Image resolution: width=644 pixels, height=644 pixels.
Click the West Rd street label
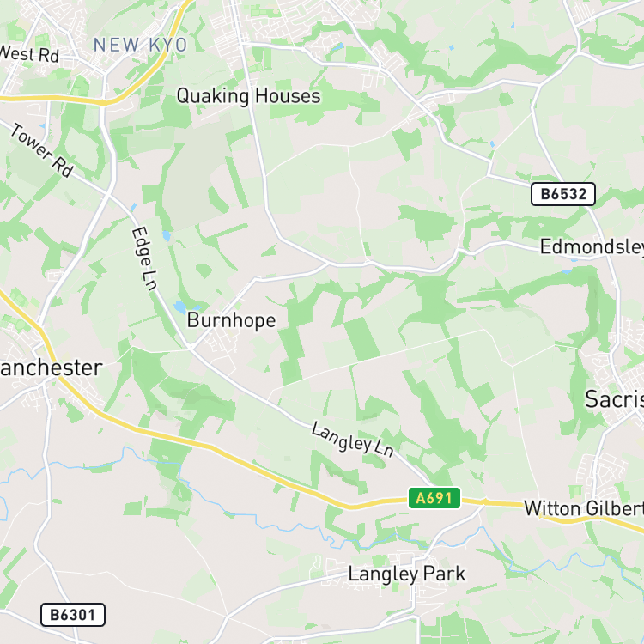(x=28, y=54)
